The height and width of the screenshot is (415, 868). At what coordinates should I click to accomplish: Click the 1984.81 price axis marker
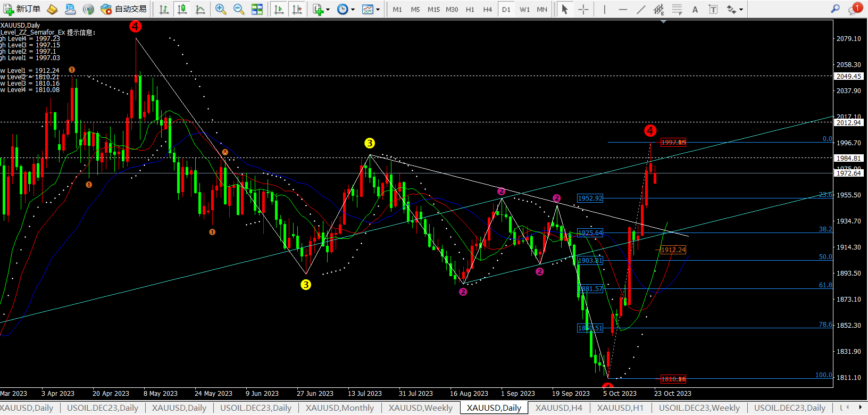coord(849,159)
